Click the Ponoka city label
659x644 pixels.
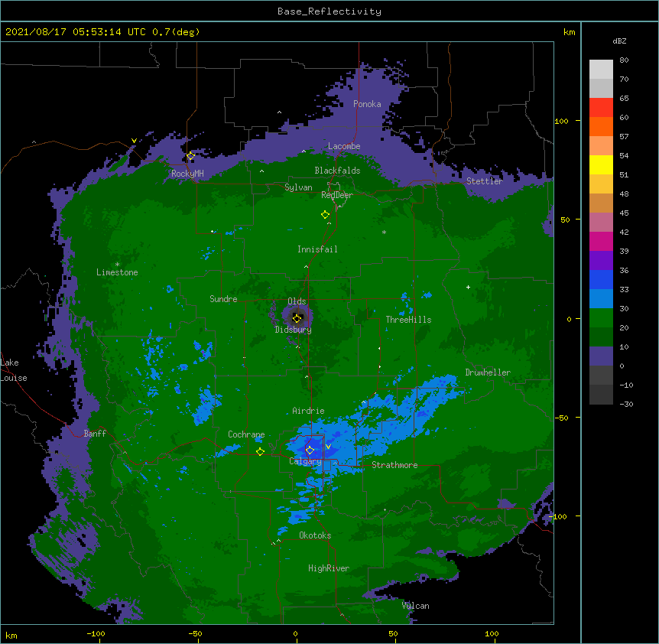pos(367,104)
